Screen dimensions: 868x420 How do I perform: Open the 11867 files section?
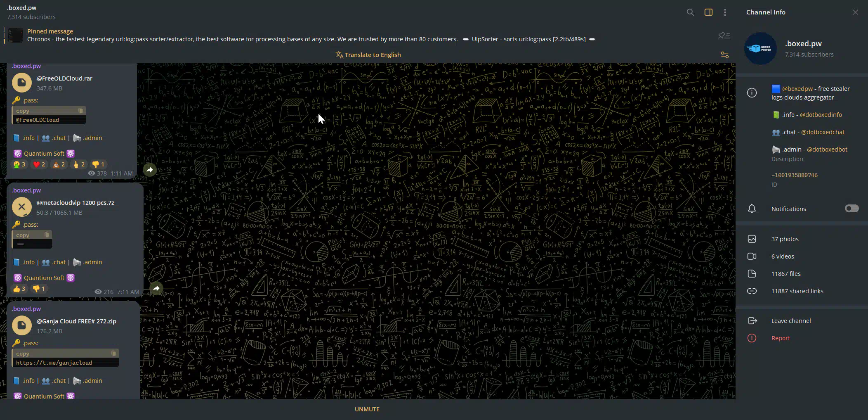[785, 274]
